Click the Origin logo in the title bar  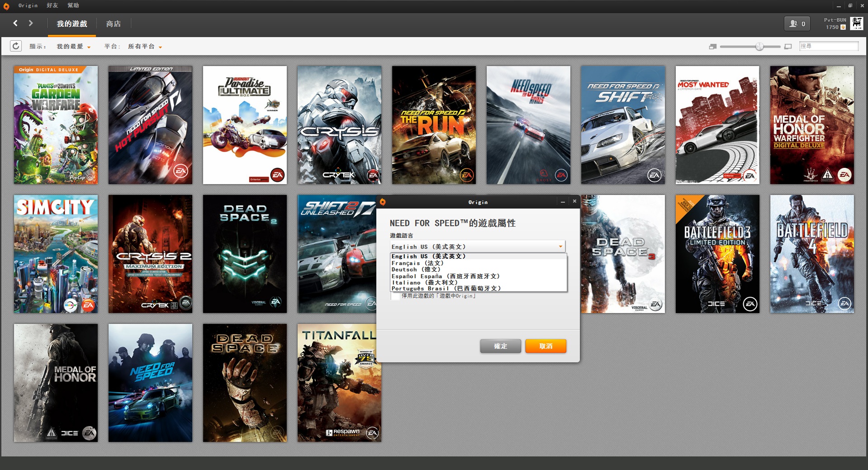(6, 6)
